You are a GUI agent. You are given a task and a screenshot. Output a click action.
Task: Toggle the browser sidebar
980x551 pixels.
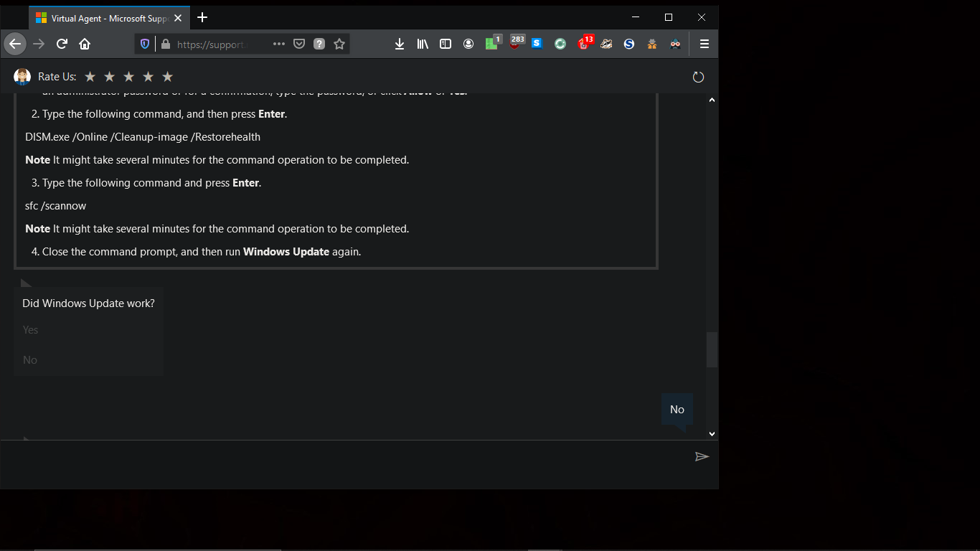[x=446, y=44]
